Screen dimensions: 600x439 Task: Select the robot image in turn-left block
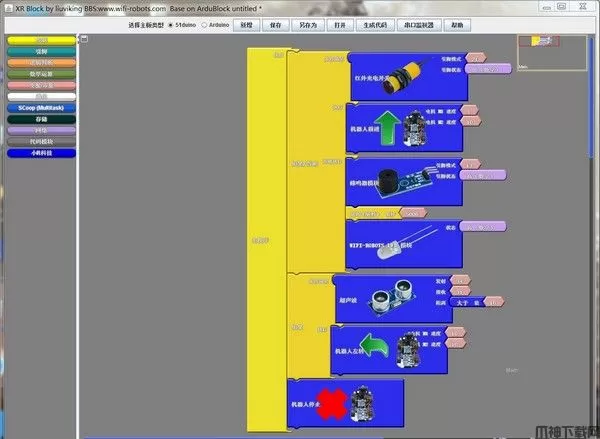407,349
